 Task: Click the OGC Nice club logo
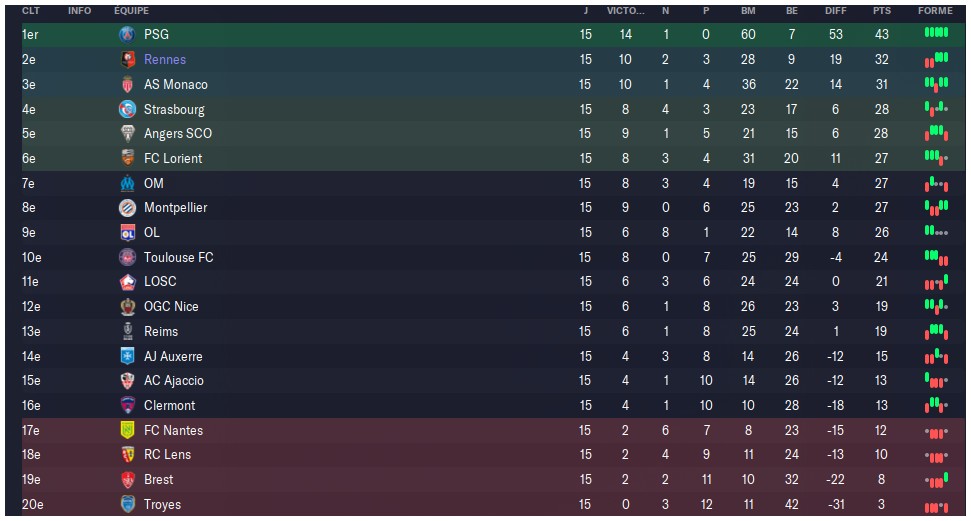[x=127, y=306]
